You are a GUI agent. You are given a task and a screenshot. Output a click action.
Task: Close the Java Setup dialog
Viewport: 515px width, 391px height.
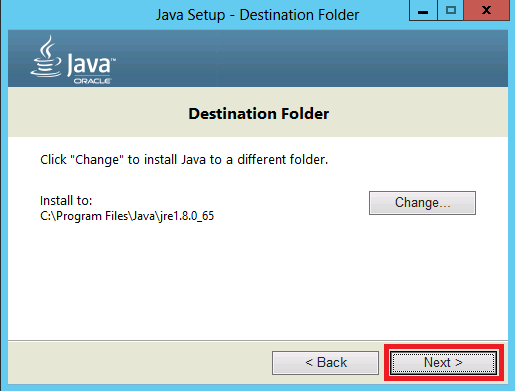point(486,11)
